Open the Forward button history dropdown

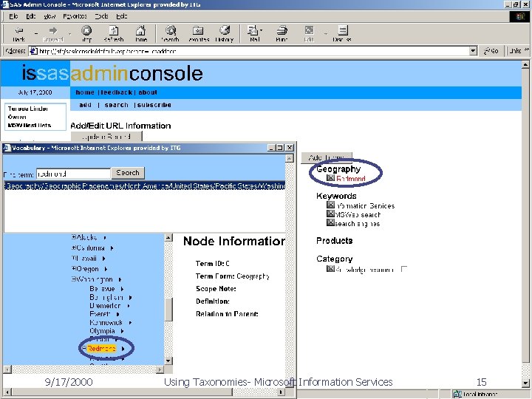coord(69,34)
